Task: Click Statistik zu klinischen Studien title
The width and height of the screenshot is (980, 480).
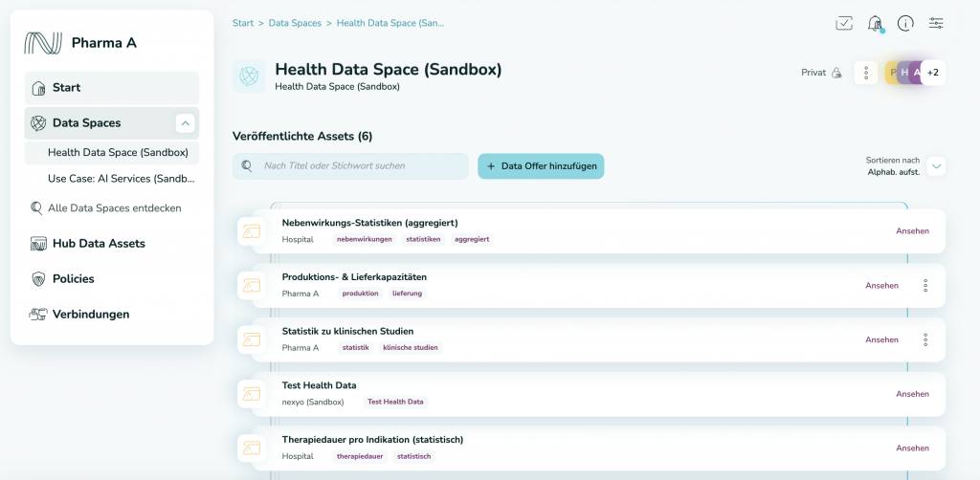Action: coord(347,332)
